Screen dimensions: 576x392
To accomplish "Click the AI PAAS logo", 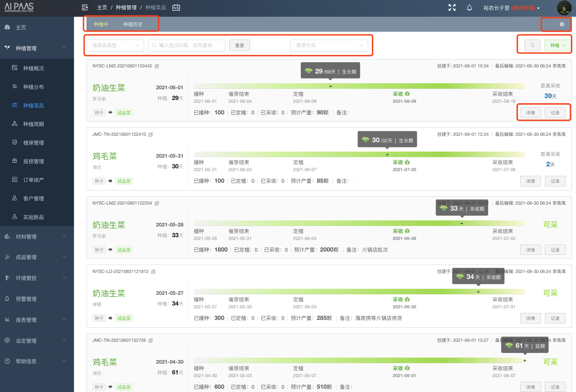I will click(20, 7).
